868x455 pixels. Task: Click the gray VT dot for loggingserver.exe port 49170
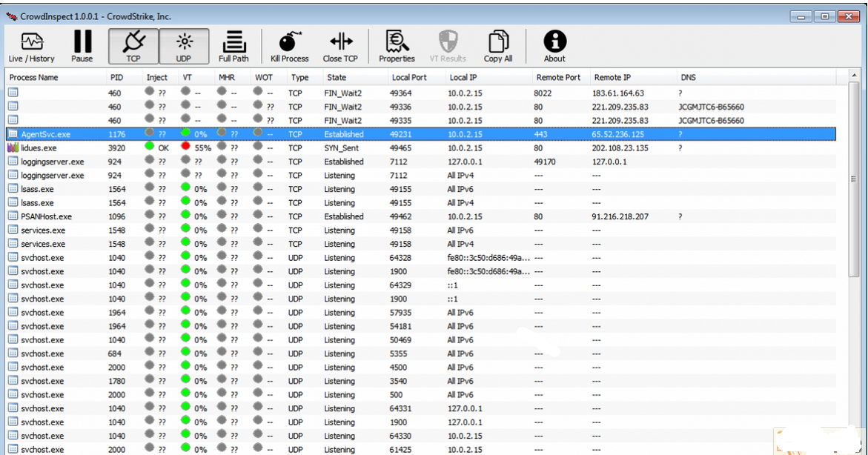point(186,161)
